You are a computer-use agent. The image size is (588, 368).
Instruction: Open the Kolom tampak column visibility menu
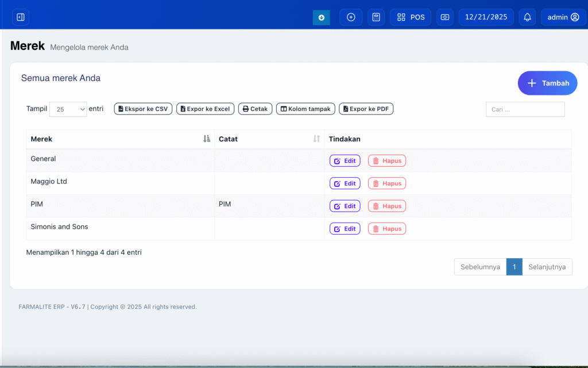pyautogui.click(x=305, y=109)
